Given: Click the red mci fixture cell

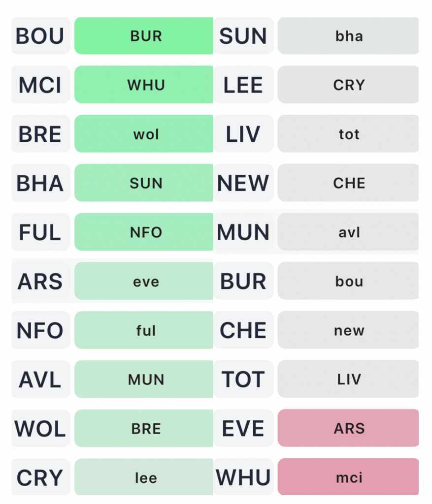Looking at the screenshot, I should coord(348,477).
